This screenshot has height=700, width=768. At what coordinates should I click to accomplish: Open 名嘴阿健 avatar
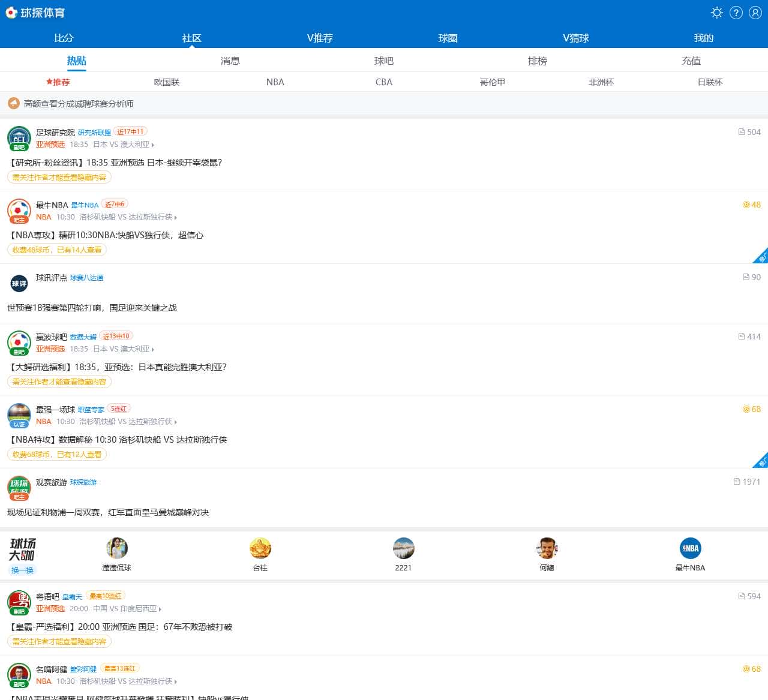click(19, 675)
